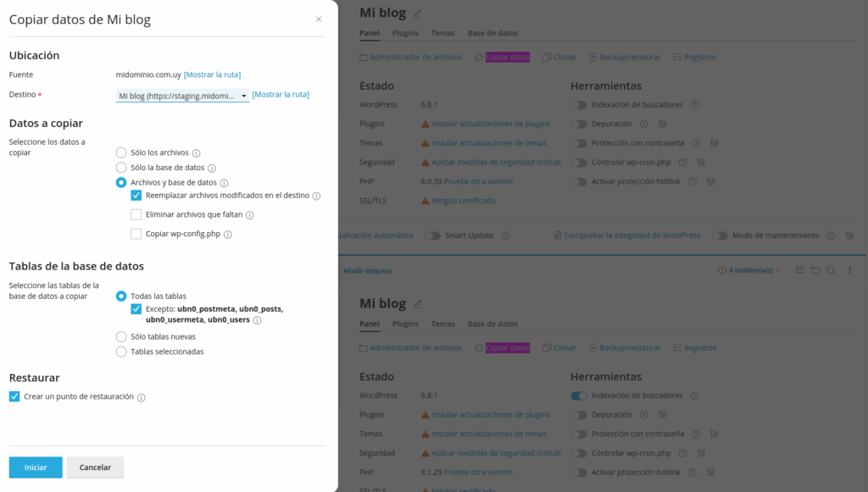Open Controlar wp-cron.php help in PHP 8.0.30 card
Image resolution: width=868 pixels, height=492 pixels.
(682, 163)
